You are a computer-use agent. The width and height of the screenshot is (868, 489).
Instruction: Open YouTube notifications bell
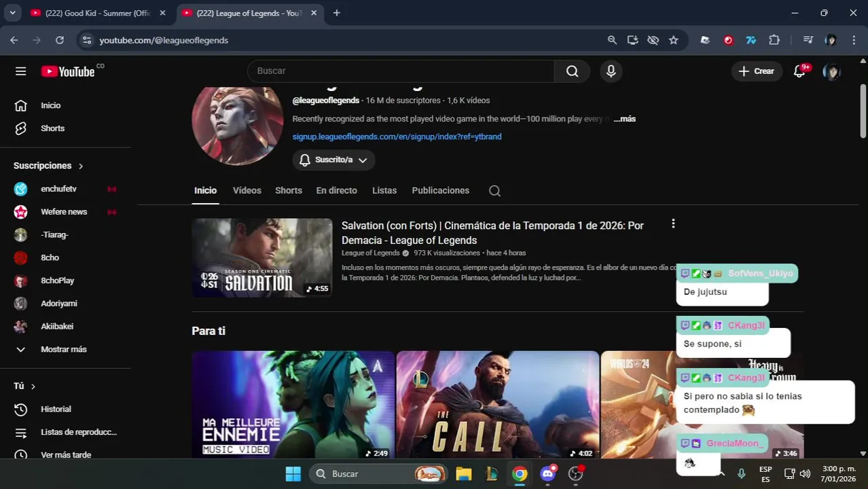(x=800, y=71)
